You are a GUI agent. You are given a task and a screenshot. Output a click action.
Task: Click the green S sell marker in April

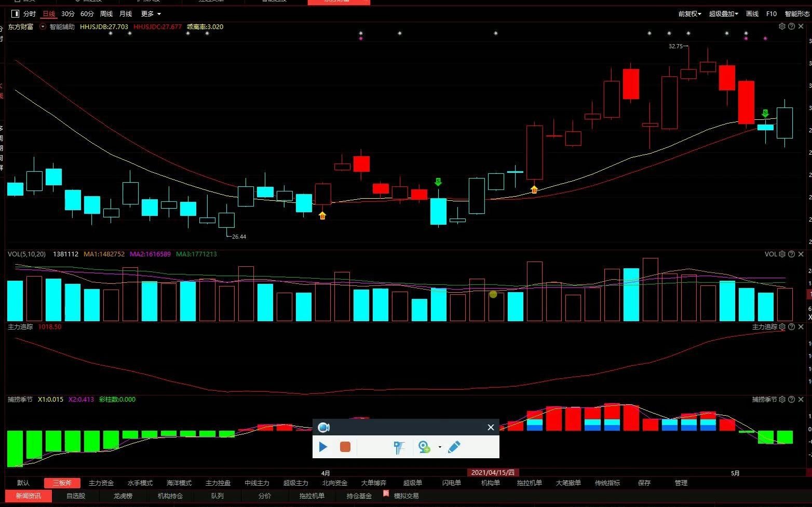438,182
